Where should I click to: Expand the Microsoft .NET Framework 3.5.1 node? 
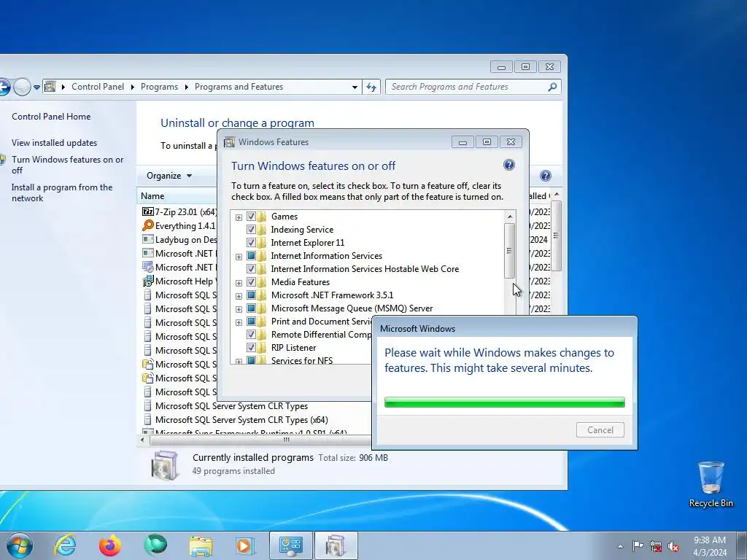click(239, 296)
